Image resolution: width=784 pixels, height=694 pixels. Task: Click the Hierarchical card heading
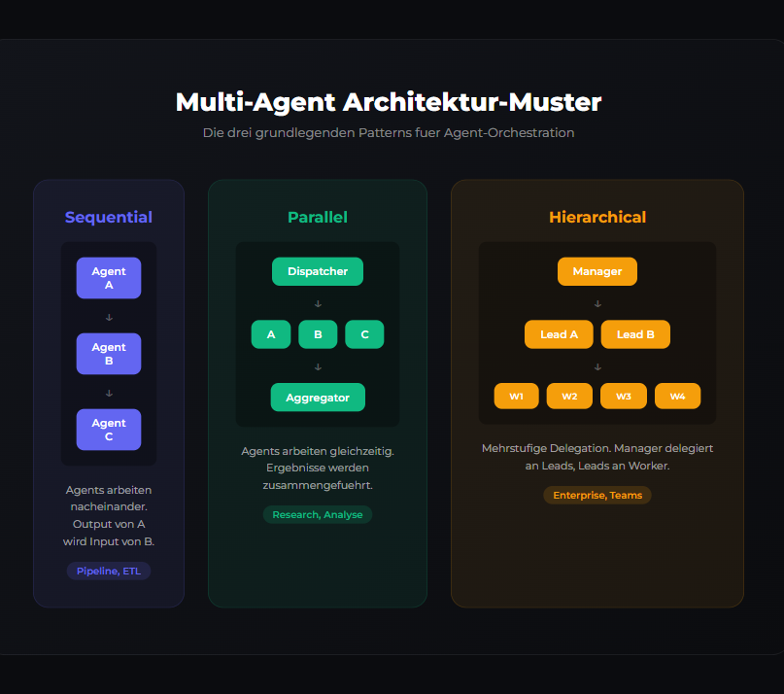[597, 218]
